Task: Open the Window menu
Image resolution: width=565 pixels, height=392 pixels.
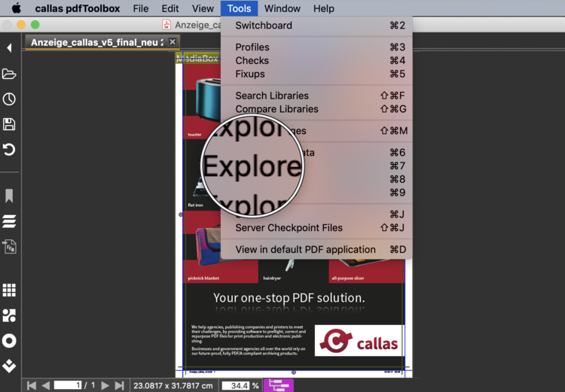Action: pyautogui.click(x=282, y=8)
